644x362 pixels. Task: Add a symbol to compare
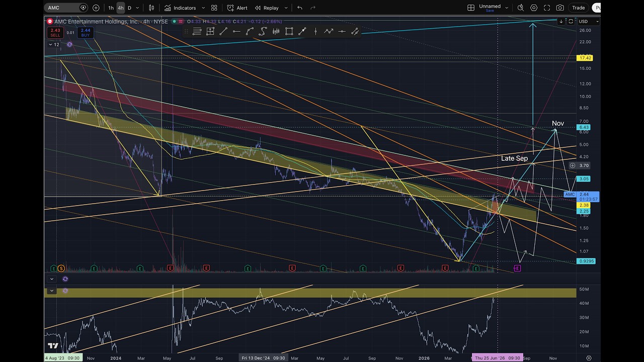point(96,8)
